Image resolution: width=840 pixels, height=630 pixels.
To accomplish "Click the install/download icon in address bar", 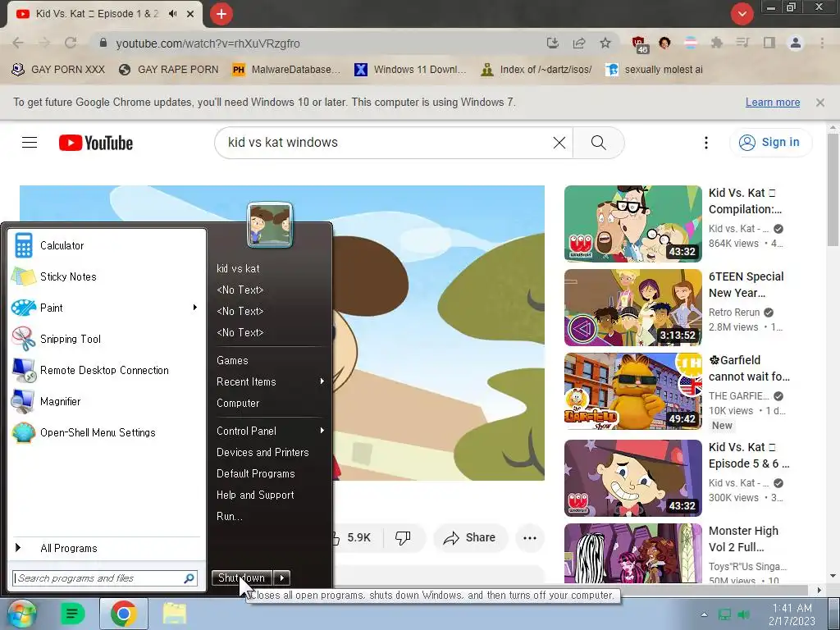I will click(x=552, y=43).
